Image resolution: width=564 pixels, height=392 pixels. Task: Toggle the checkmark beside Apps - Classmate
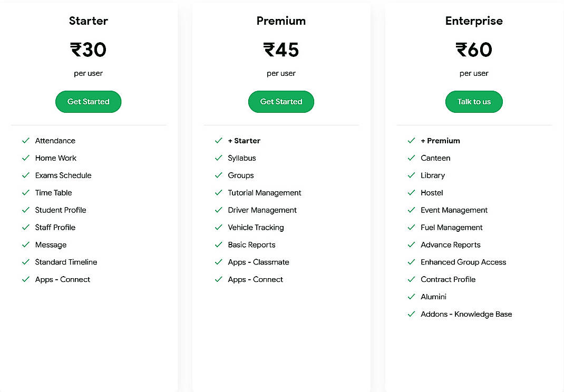tap(219, 262)
